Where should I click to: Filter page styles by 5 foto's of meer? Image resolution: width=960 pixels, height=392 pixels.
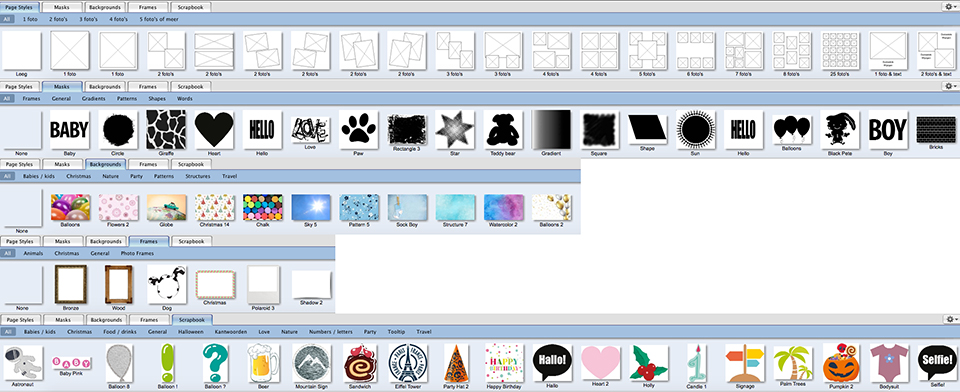(159, 20)
